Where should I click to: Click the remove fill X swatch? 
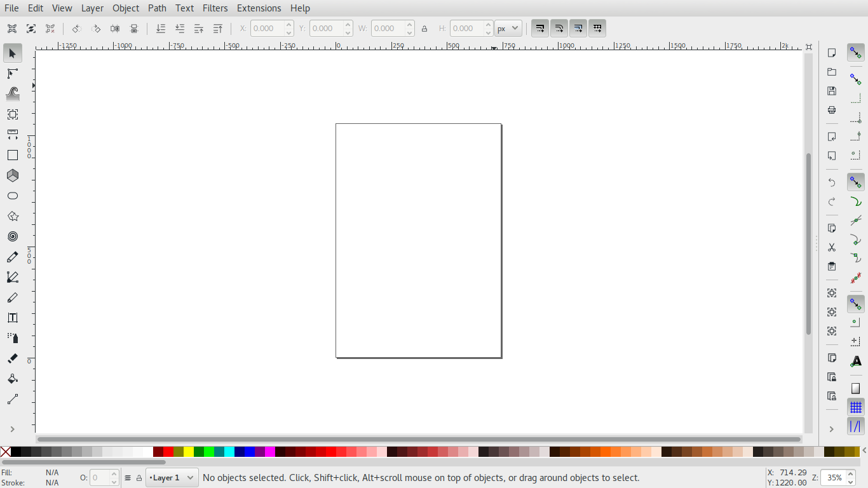5,452
